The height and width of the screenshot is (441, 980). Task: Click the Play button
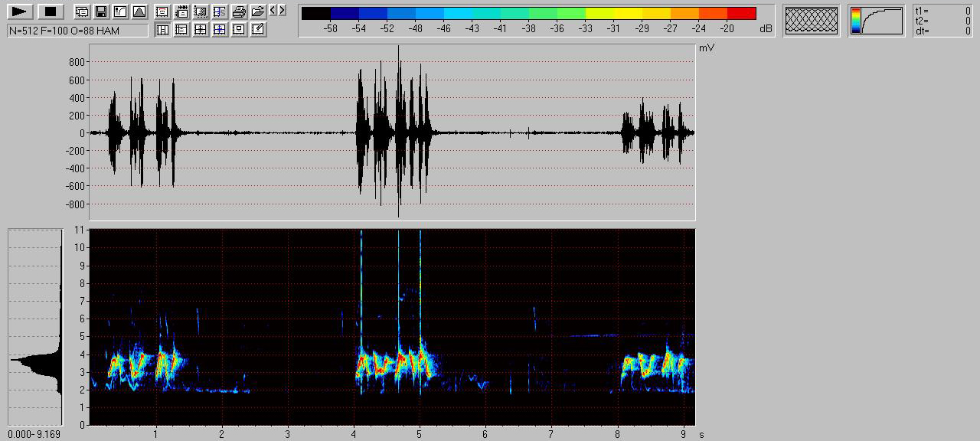(20, 11)
